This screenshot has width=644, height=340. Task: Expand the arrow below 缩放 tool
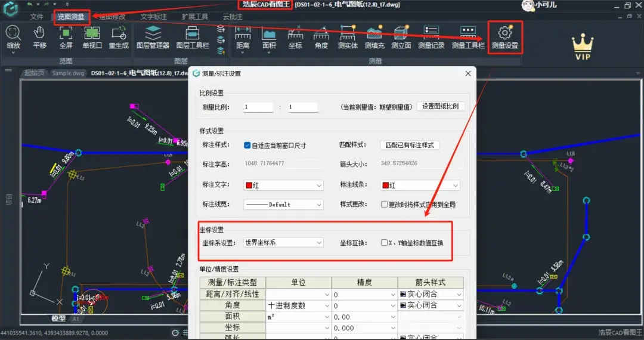tap(13, 52)
